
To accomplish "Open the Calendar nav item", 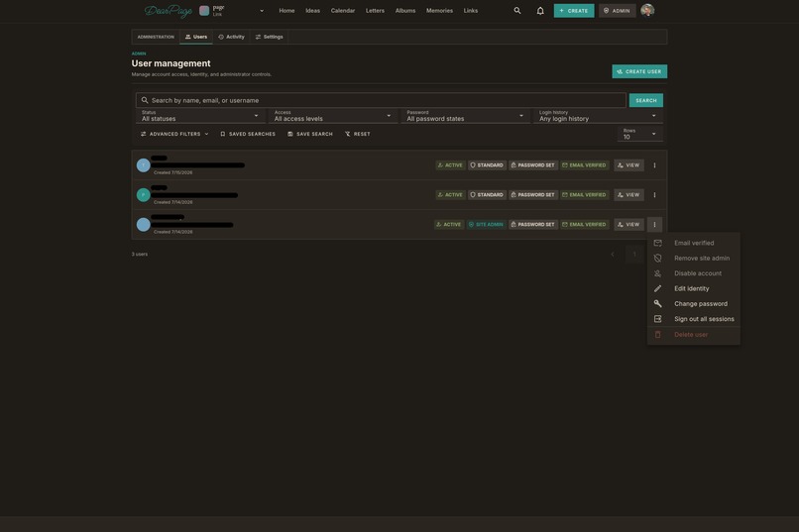I will (x=342, y=11).
